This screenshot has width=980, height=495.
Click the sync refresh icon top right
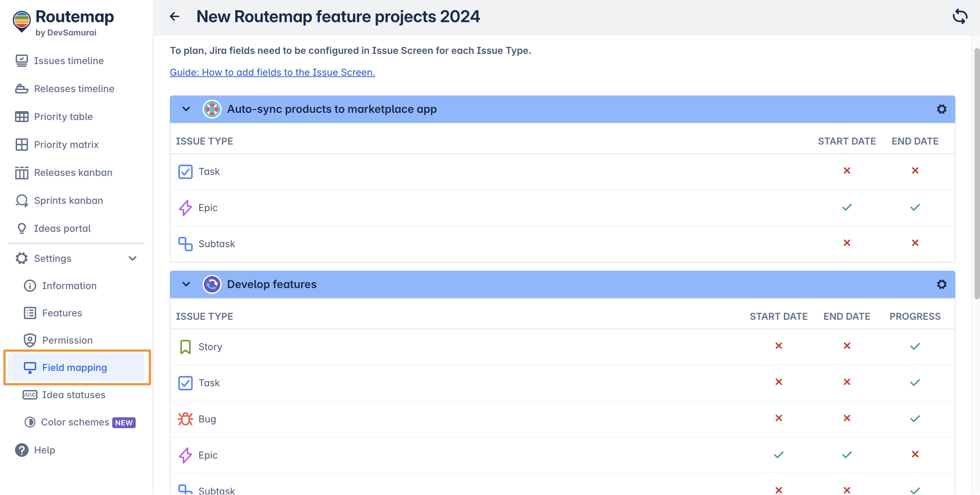[960, 16]
